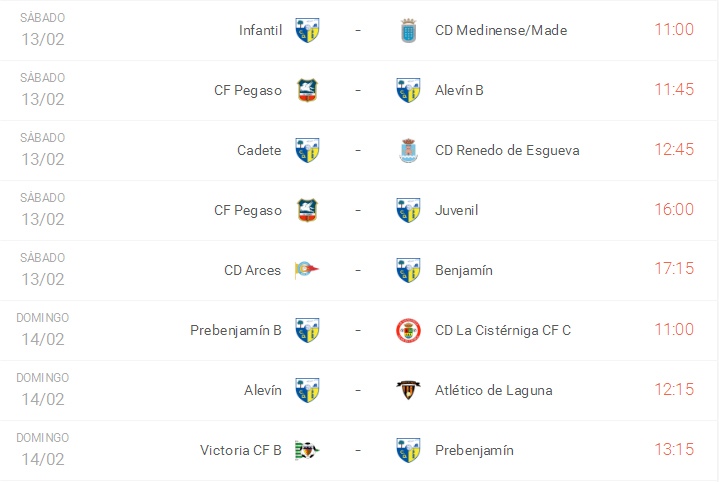Click the CD Medinense/Made team crest
This screenshot has height=482, width=719.
pos(408,30)
